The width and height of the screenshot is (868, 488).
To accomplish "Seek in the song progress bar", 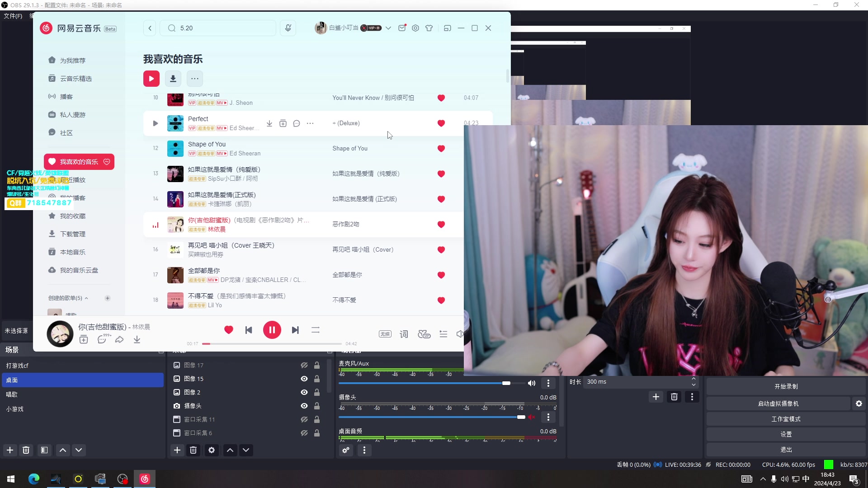I will pyautogui.click(x=272, y=344).
